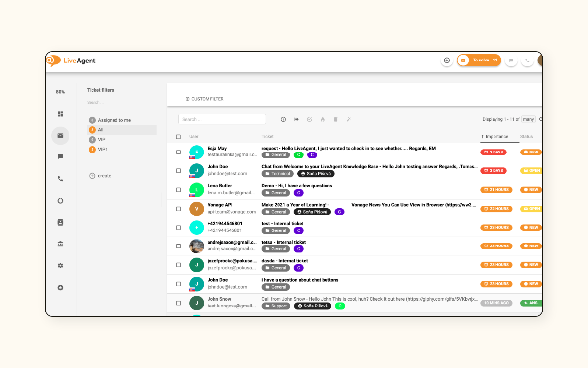Click the transfer arrow icon in ticket toolbar
The height and width of the screenshot is (368, 588).
[x=297, y=119]
